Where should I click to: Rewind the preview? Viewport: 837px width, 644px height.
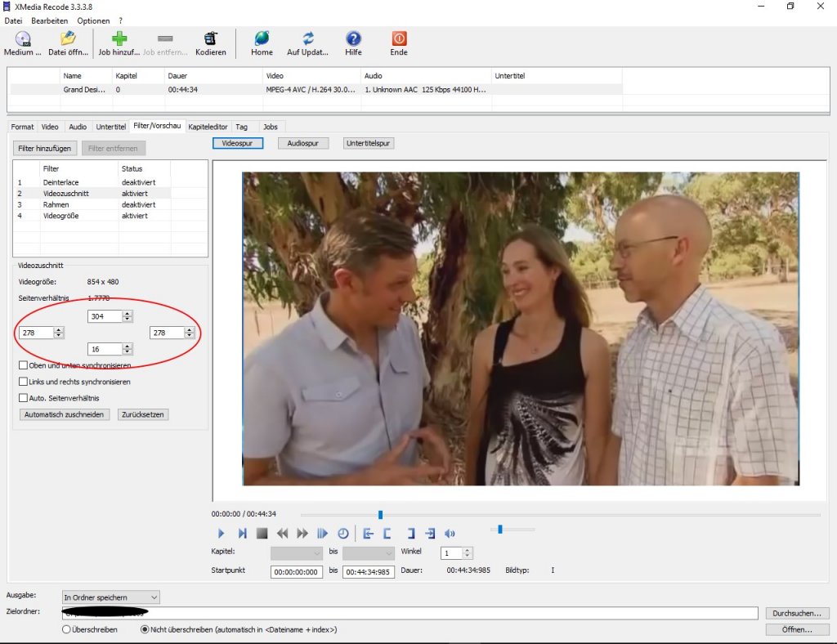tap(282, 533)
